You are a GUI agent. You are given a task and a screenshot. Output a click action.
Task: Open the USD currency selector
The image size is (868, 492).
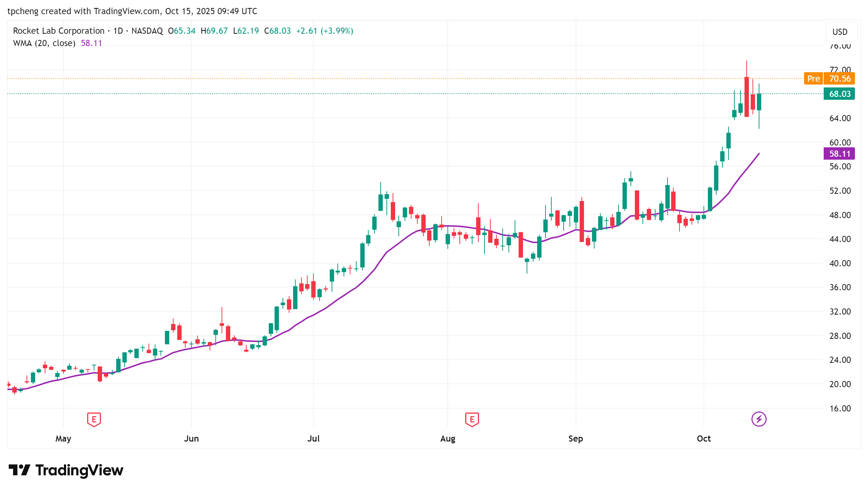(840, 32)
